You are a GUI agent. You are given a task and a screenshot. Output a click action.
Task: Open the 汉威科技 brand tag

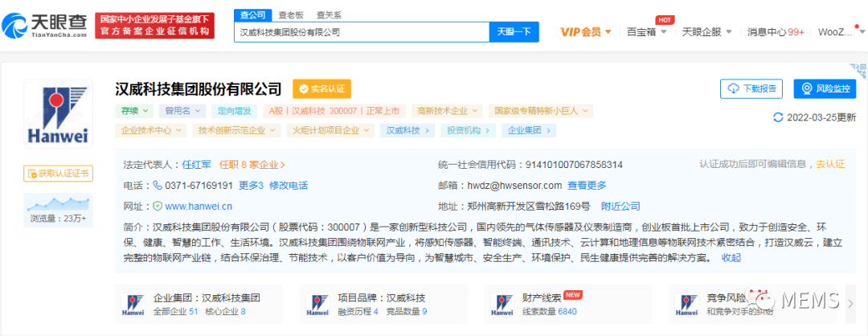click(407, 131)
